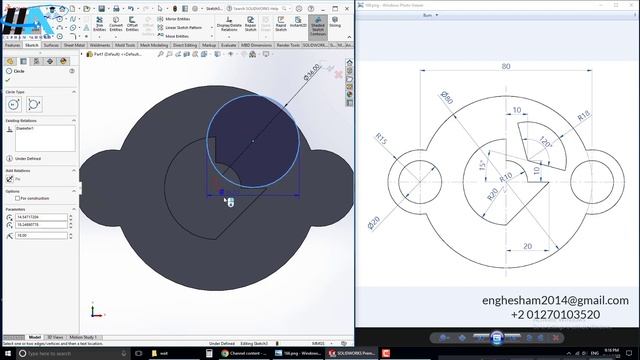The height and width of the screenshot is (360, 640).
Task: Switch to the Features tab
Action: coord(13,45)
